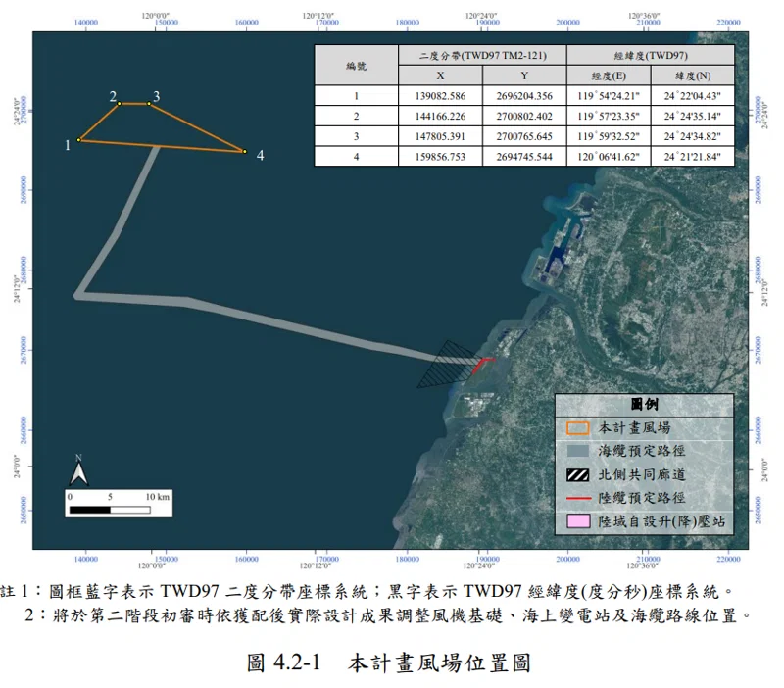
Task: Click the north arrow compass symbol
Action: point(79,470)
